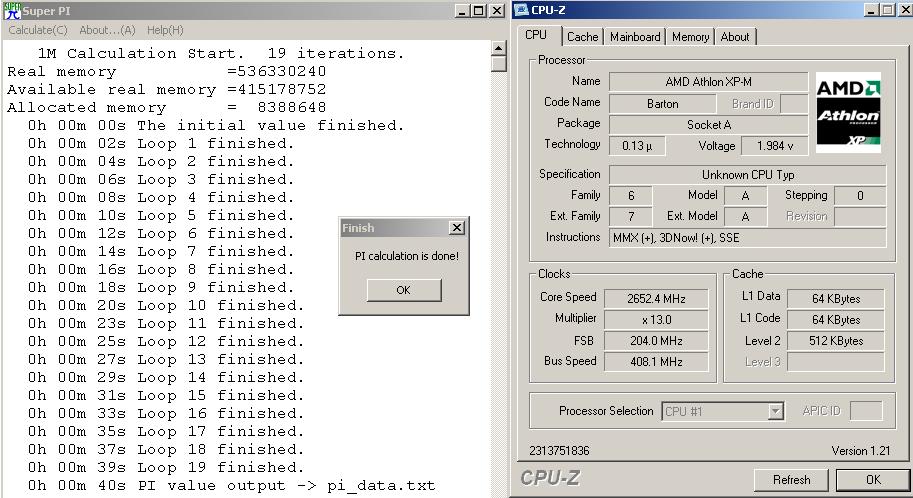Close the CPU-Z window

[x=904, y=10]
